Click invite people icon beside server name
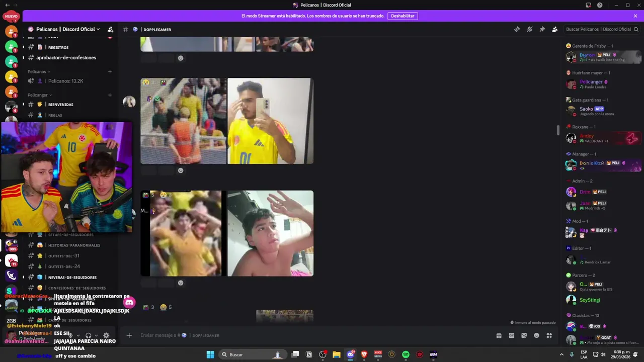 coord(111,29)
